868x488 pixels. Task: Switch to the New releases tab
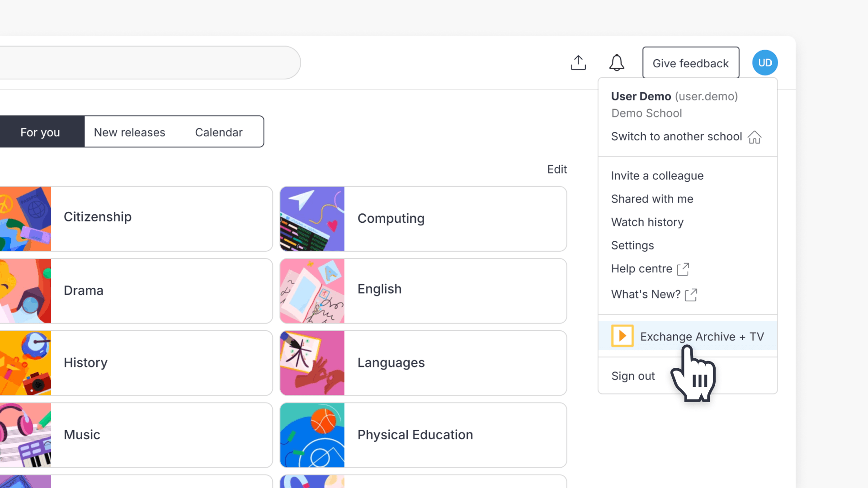point(129,132)
